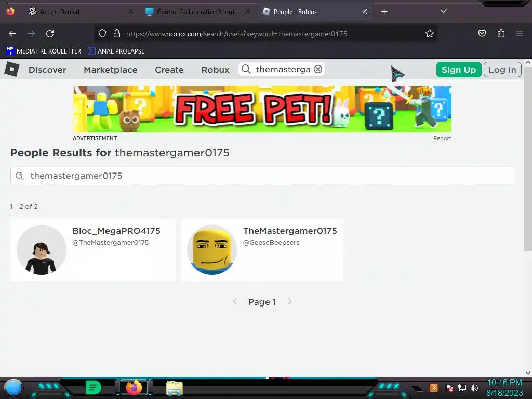Bookmark this page with the star icon
532x399 pixels.
430,33
